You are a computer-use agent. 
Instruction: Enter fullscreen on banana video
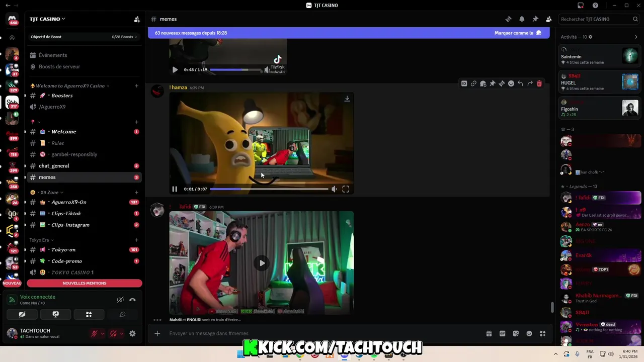[x=346, y=189]
